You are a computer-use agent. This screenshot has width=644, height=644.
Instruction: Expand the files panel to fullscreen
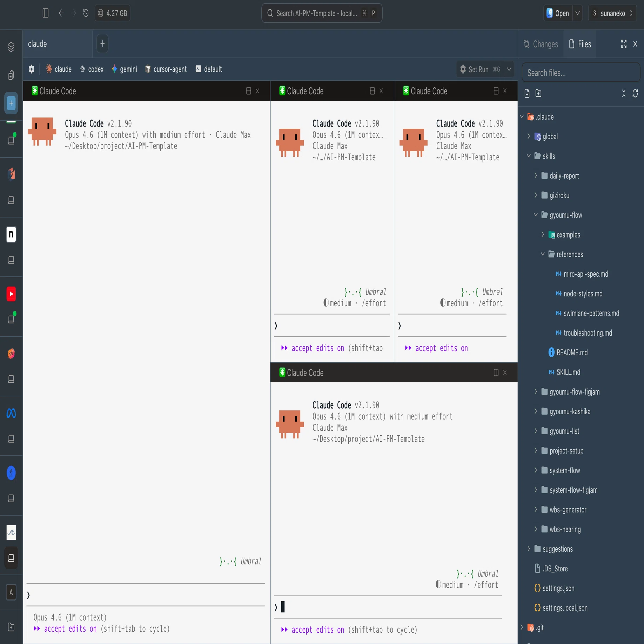pos(624,44)
